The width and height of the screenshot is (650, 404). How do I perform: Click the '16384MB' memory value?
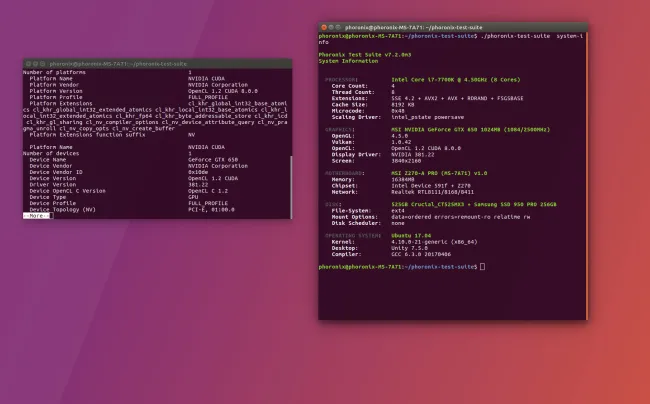(x=403, y=179)
